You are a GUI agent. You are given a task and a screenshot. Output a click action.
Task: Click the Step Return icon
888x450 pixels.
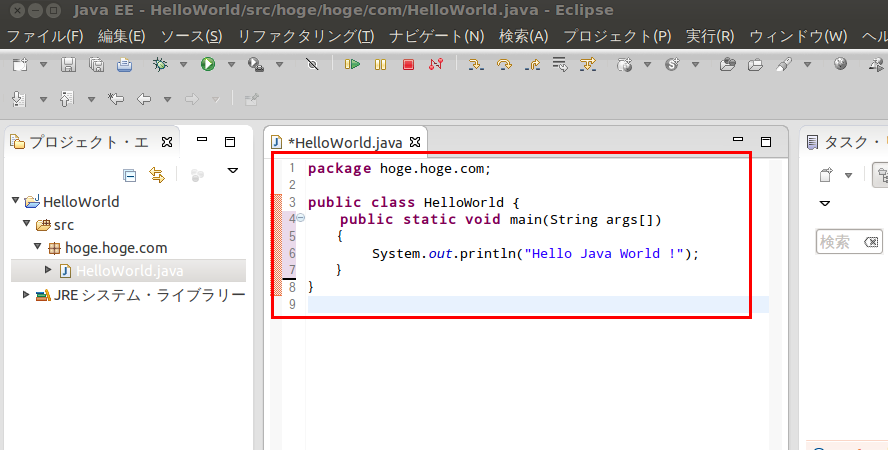532,65
